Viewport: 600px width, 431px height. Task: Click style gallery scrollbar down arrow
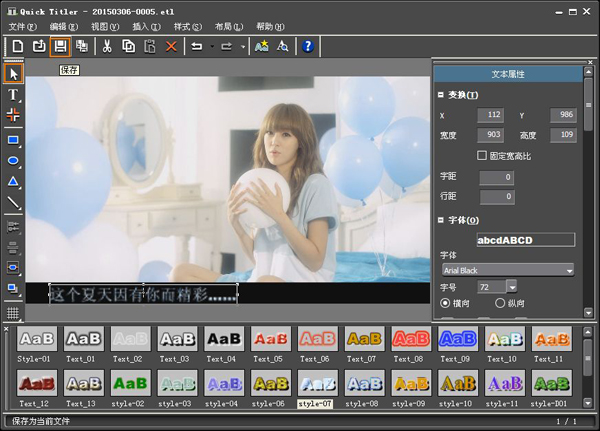pyautogui.click(x=588, y=402)
